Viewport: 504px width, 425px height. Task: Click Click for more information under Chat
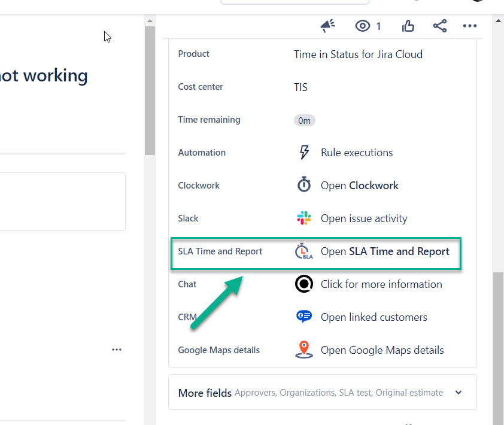pos(381,284)
